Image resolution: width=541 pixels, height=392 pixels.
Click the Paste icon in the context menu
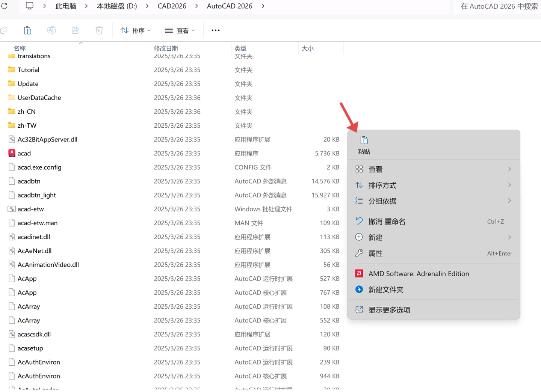pos(364,140)
